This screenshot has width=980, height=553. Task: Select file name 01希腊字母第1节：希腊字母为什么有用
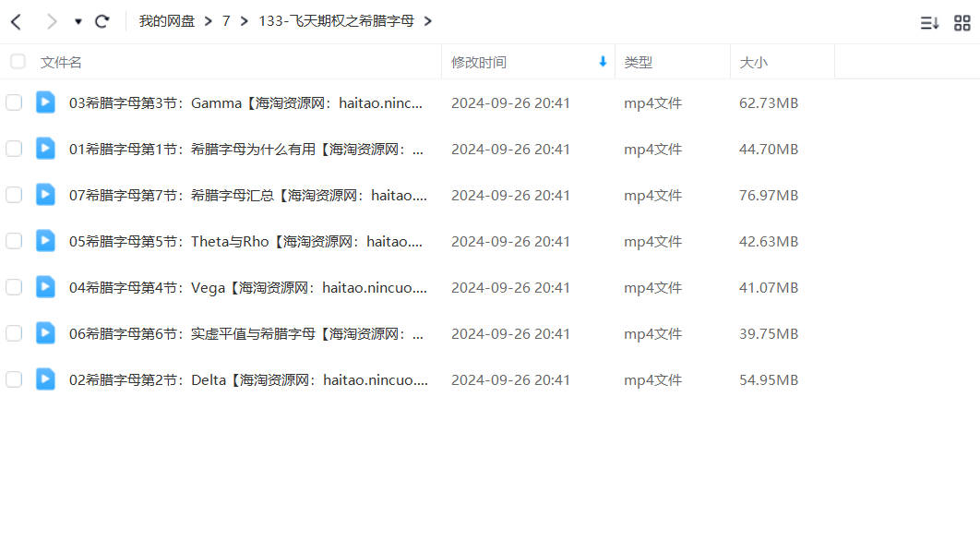coord(246,150)
